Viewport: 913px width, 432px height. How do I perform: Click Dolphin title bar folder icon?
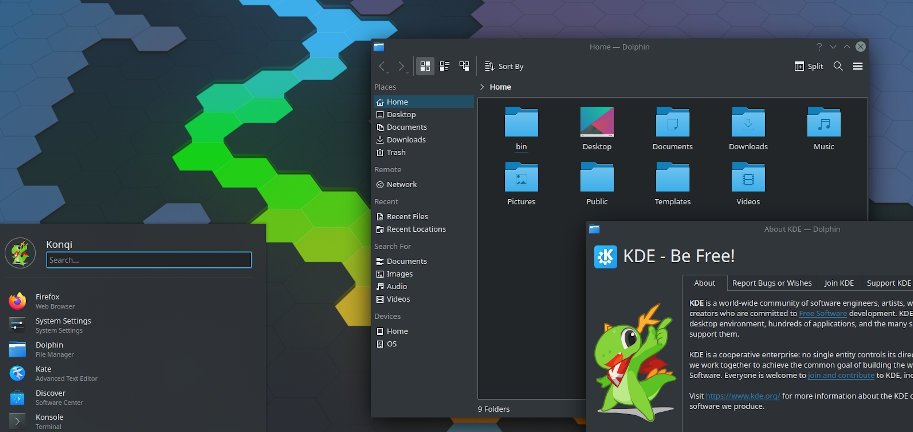(379, 47)
